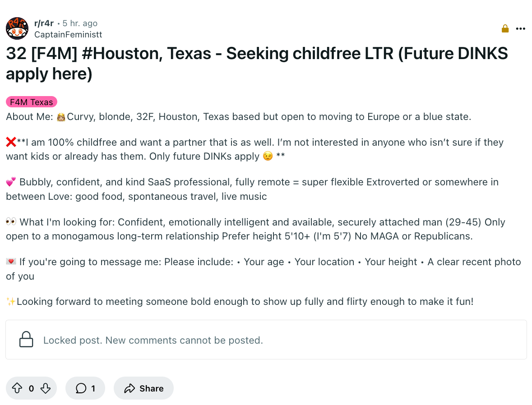This screenshot has height=405, width=532.
Task: Open the comments via speech bubble button
Action: pyautogui.click(x=85, y=388)
